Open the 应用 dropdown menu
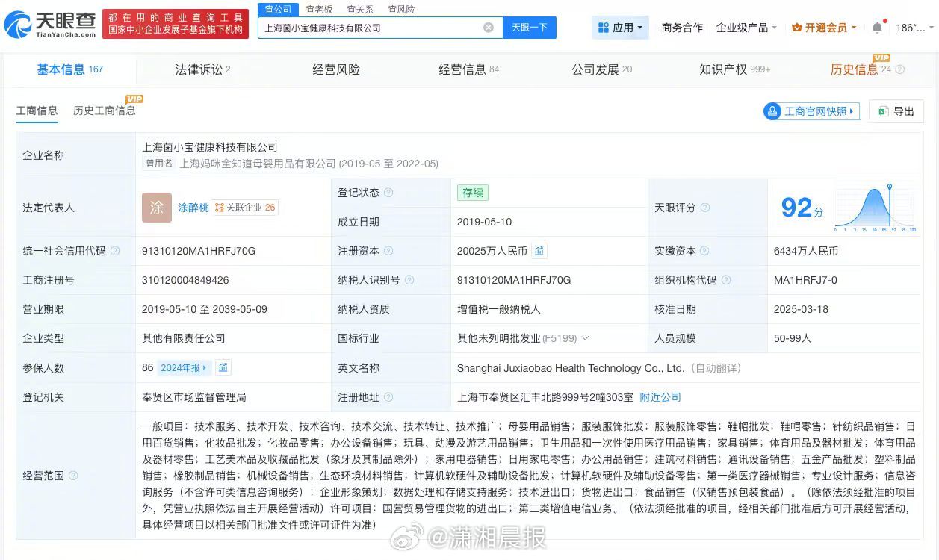 (620, 28)
